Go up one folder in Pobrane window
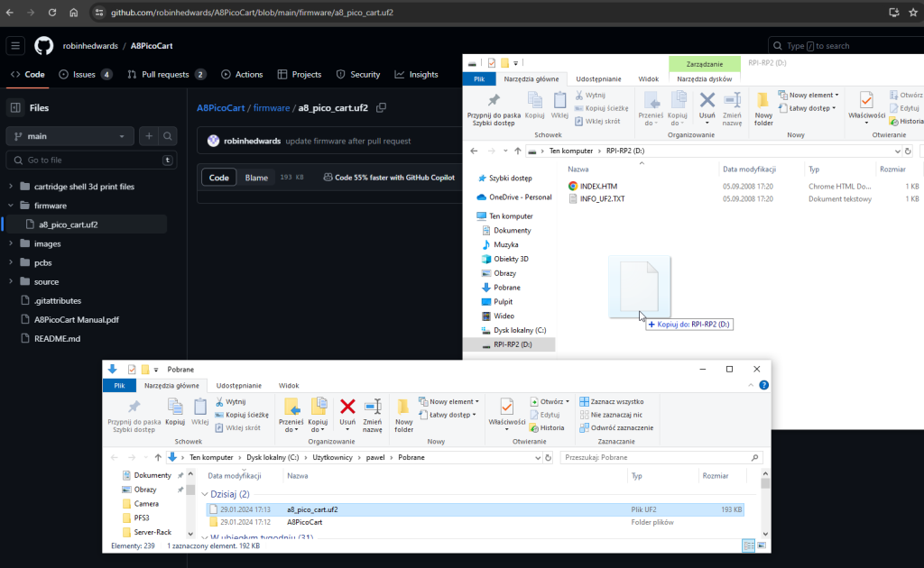The image size is (924, 568). pos(158,457)
